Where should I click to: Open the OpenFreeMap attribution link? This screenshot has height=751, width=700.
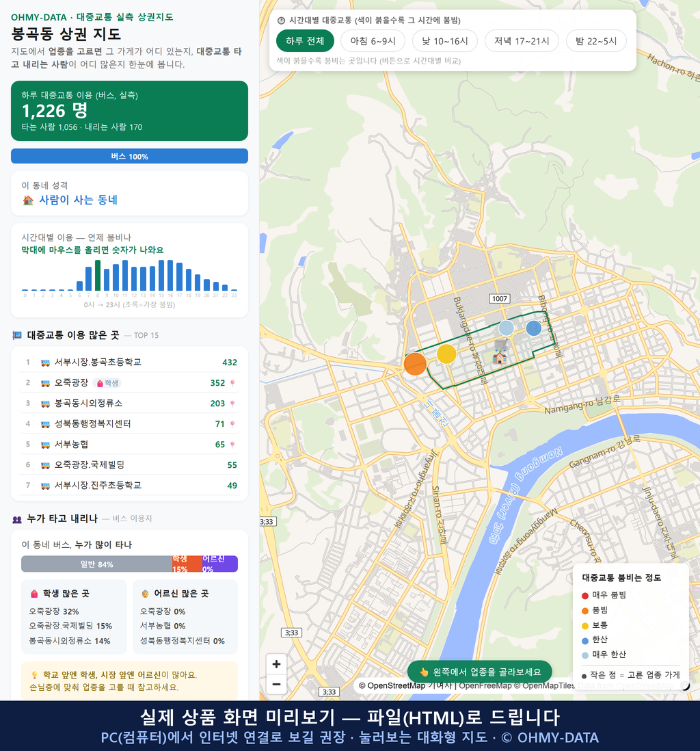485,686
